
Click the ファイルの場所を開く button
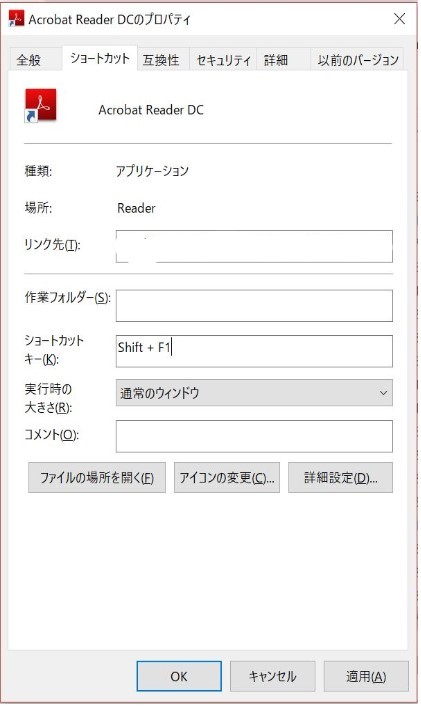click(97, 477)
